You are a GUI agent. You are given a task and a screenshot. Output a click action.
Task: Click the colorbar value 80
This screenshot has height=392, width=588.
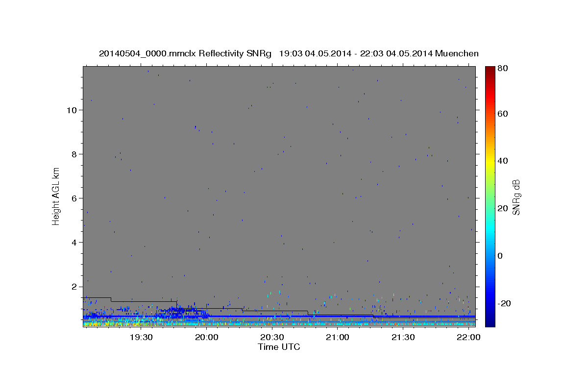pyautogui.click(x=504, y=68)
